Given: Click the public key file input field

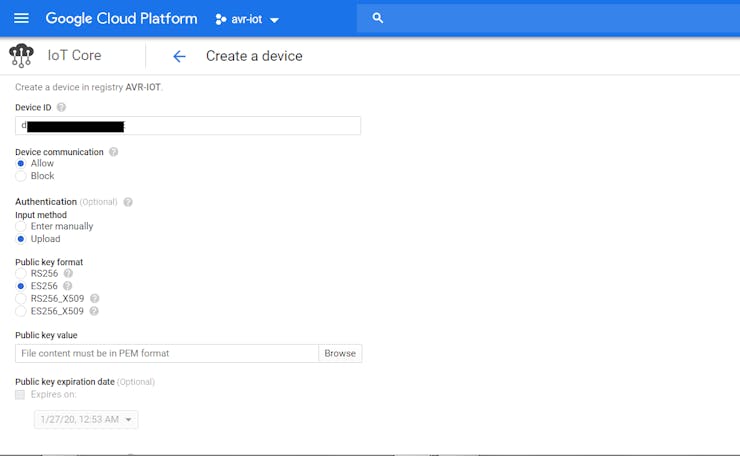Looking at the screenshot, I should point(167,353).
